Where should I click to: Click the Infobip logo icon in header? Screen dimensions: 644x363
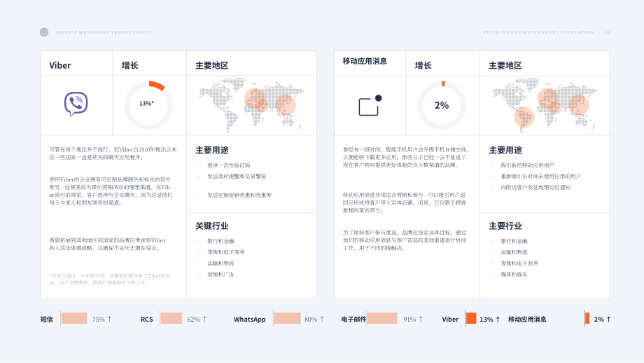(44, 32)
